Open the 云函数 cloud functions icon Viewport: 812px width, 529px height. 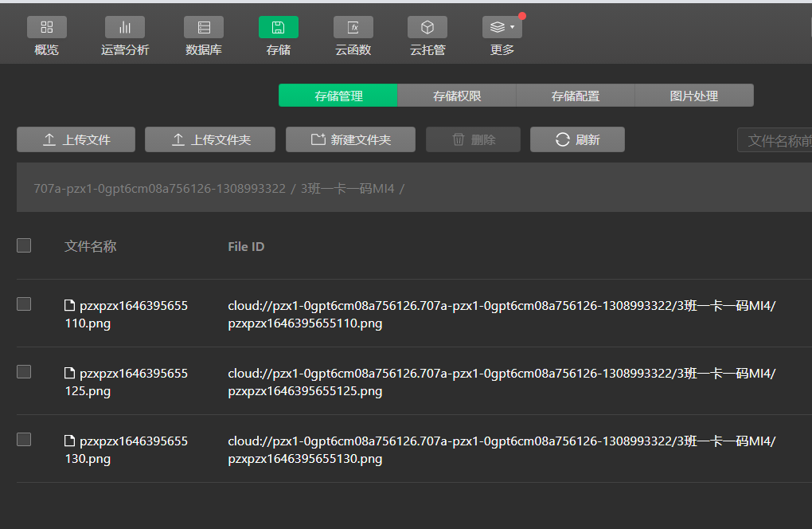click(353, 27)
